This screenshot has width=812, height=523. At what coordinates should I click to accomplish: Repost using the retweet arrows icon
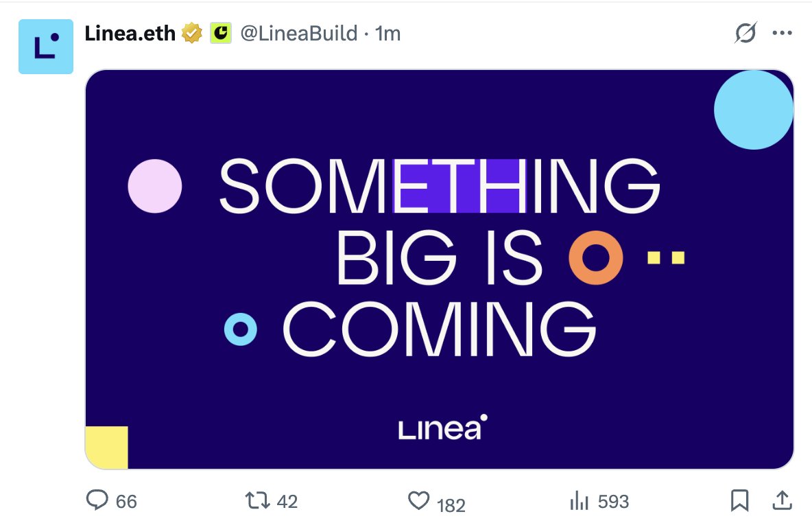[x=257, y=500]
